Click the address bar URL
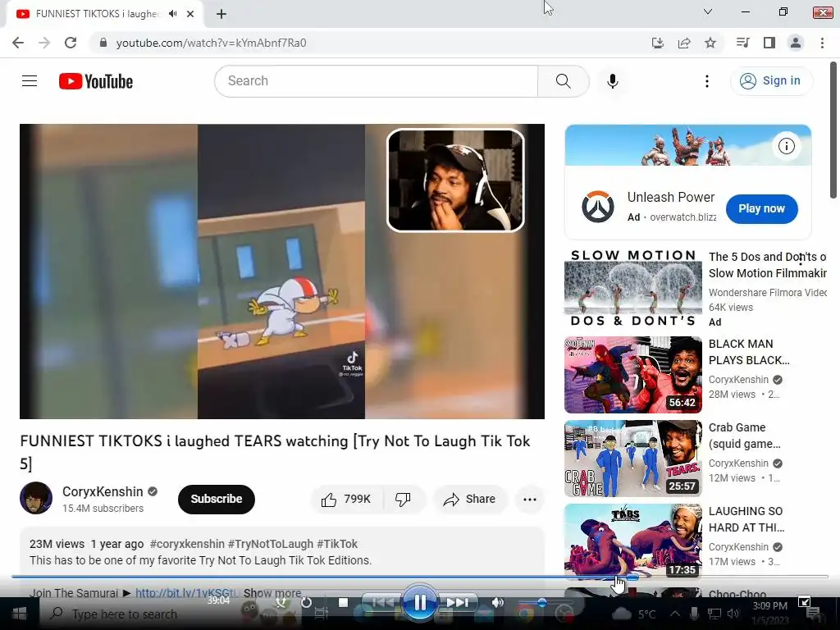Image resolution: width=840 pixels, height=630 pixels. (211, 43)
